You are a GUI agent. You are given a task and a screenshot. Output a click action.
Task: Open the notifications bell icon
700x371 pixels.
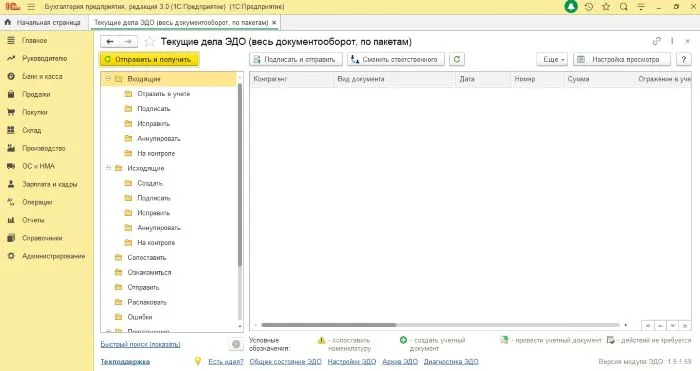point(571,7)
